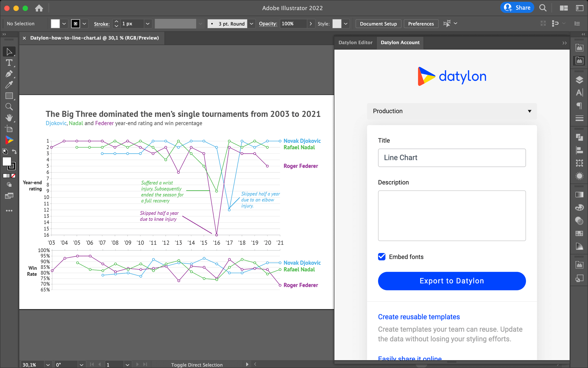Viewport: 588px width, 368px height.
Task: Activate the Zoom tool
Action: click(x=9, y=107)
